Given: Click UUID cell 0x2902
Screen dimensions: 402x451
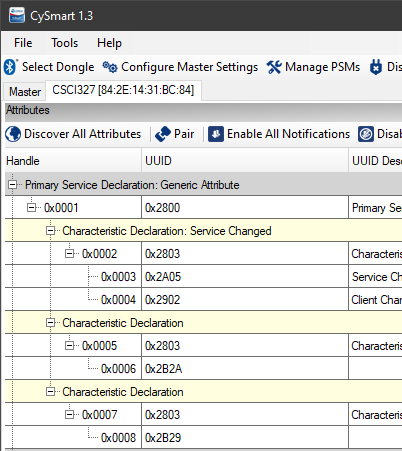Looking at the screenshot, I should [x=245, y=300].
